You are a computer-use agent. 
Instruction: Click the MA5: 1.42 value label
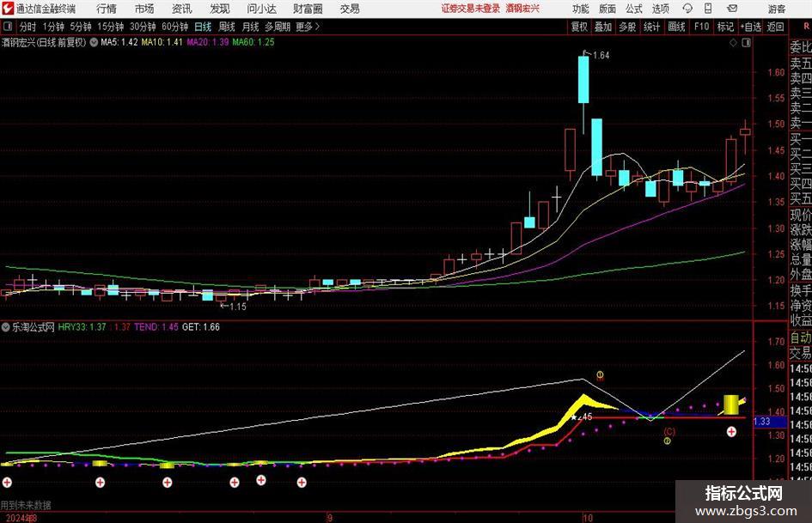click(x=119, y=42)
